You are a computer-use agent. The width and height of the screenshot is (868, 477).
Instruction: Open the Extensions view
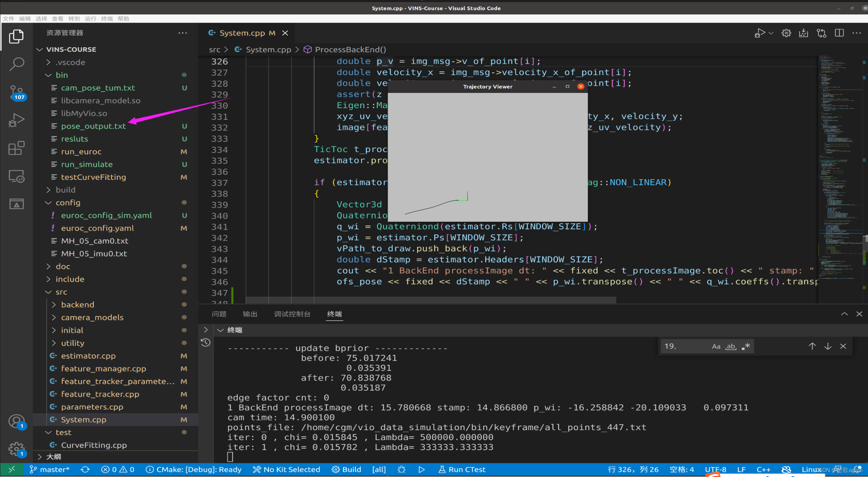coord(16,148)
